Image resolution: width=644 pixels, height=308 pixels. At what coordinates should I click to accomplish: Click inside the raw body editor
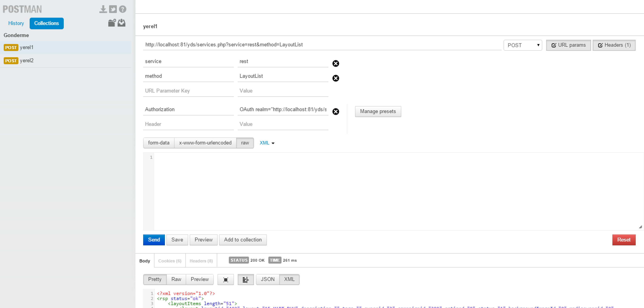coord(399,191)
